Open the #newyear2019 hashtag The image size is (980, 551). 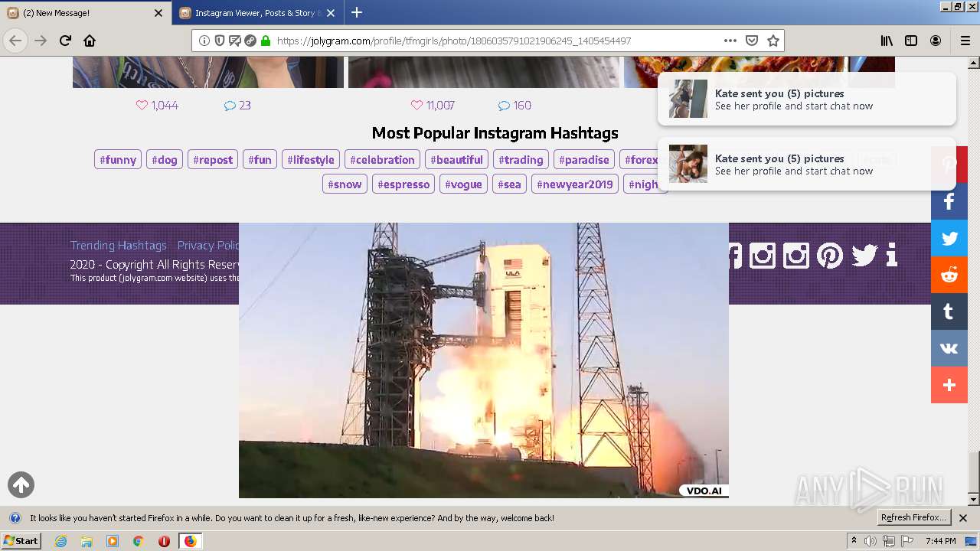575,184
